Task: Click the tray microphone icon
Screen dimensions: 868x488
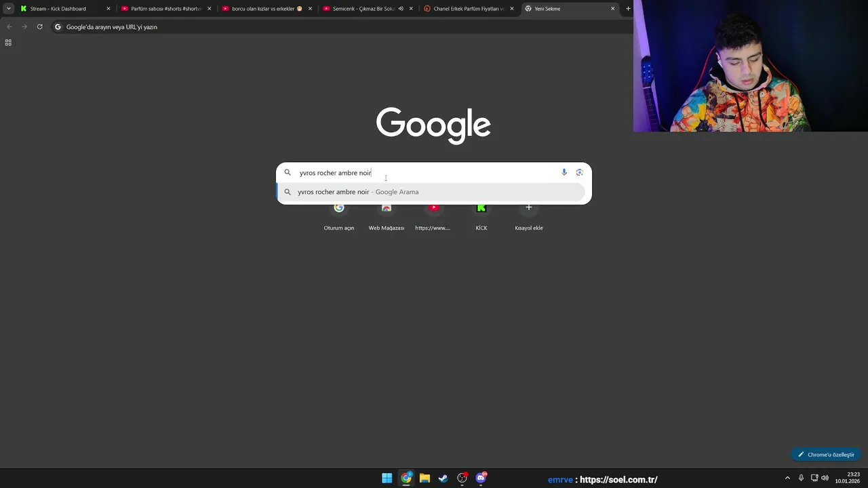Action: click(x=801, y=478)
